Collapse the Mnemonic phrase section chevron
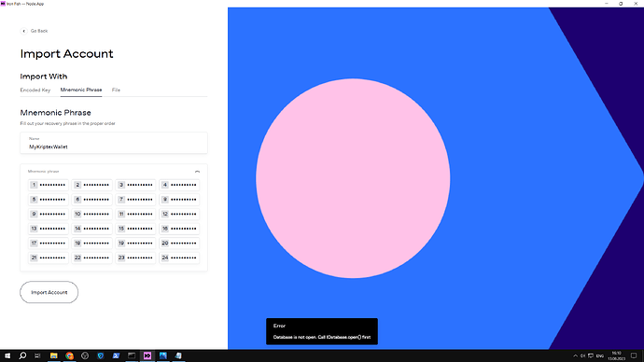 [x=197, y=172]
